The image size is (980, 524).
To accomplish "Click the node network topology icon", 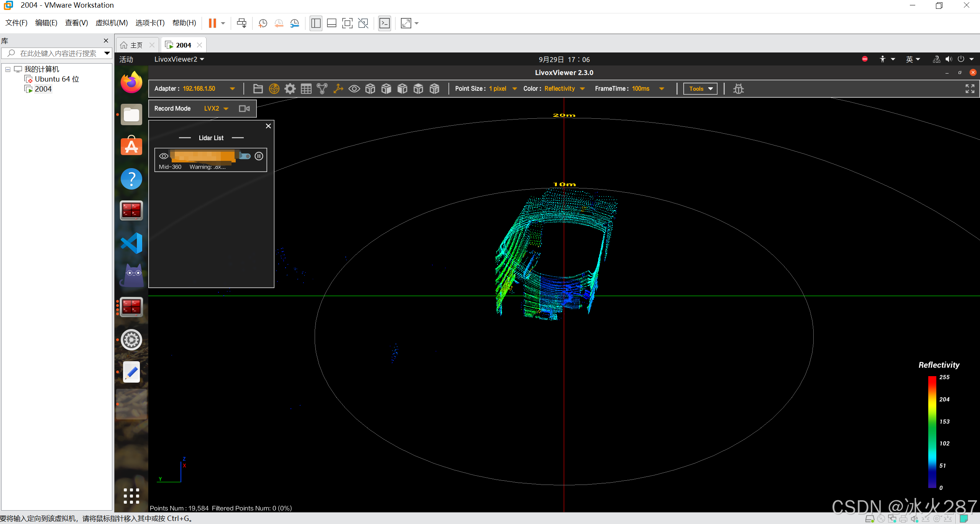I will point(322,89).
